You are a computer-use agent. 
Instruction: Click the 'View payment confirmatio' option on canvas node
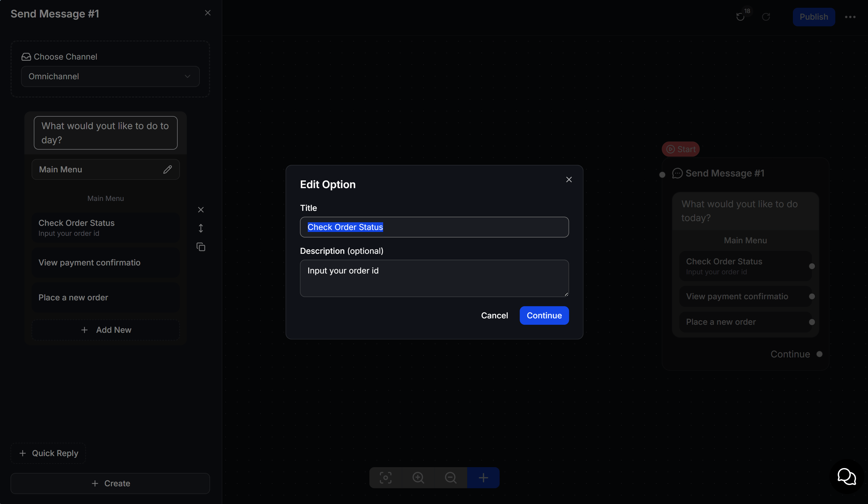746,296
